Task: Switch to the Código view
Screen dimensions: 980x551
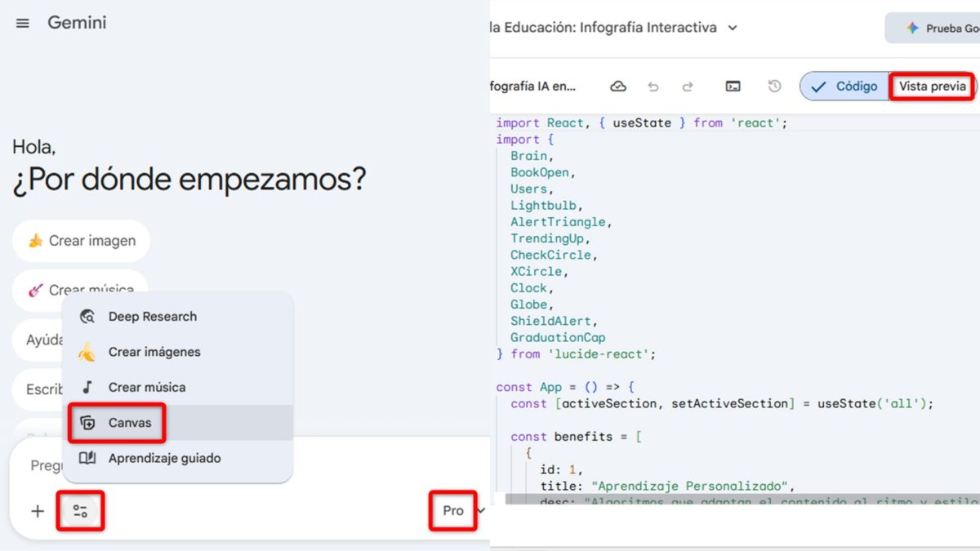Action: tap(845, 87)
